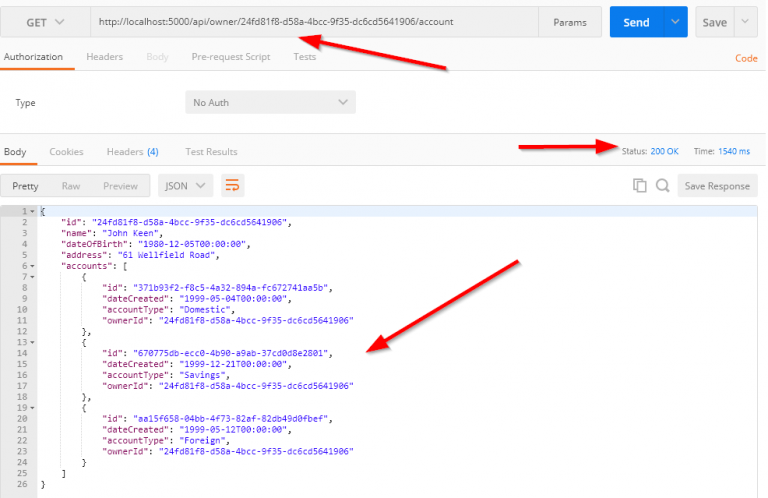
Task: Collapse the root JSON object at line 1
Action: [34, 211]
